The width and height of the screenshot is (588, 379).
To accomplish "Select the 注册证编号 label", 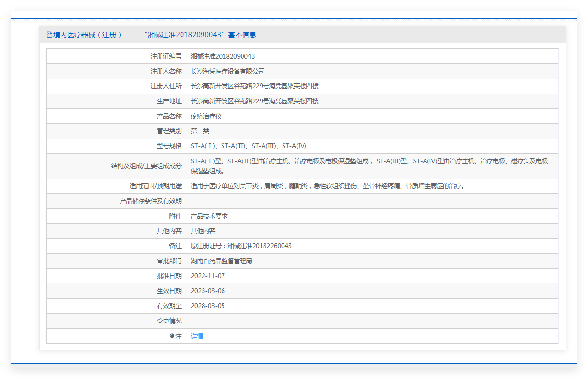I will 166,56.
